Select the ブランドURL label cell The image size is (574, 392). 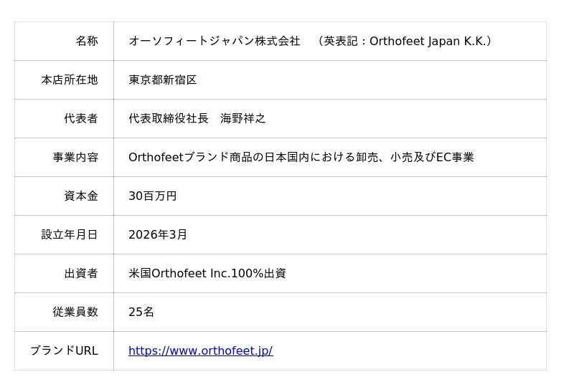pos(64,350)
